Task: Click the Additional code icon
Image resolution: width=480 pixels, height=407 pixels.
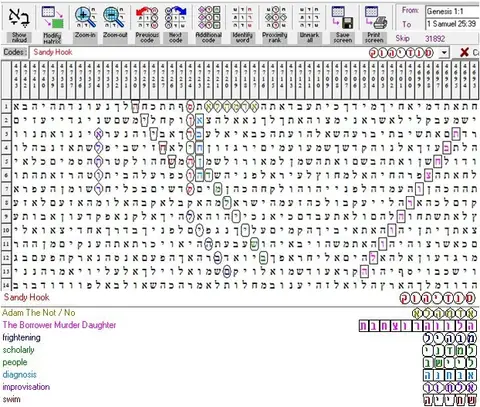Action: pyautogui.click(x=209, y=17)
